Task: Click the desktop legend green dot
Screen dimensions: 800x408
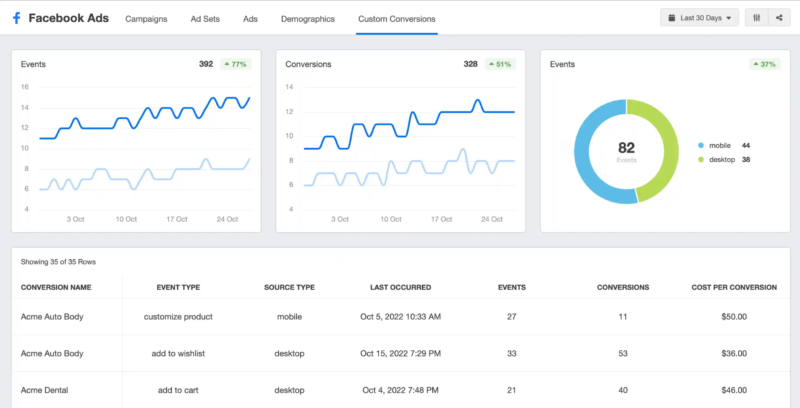Action: tap(701, 160)
